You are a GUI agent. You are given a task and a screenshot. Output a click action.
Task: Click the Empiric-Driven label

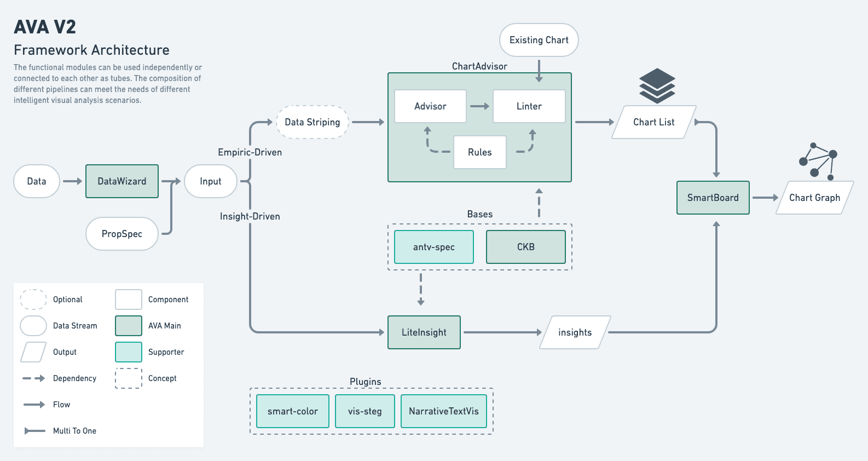click(x=250, y=152)
